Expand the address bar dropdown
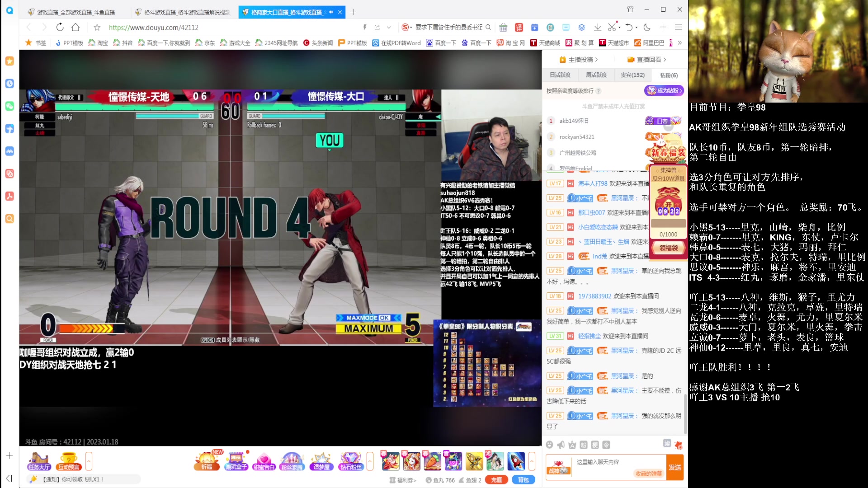The height and width of the screenshot is (488, 868). 389,28
